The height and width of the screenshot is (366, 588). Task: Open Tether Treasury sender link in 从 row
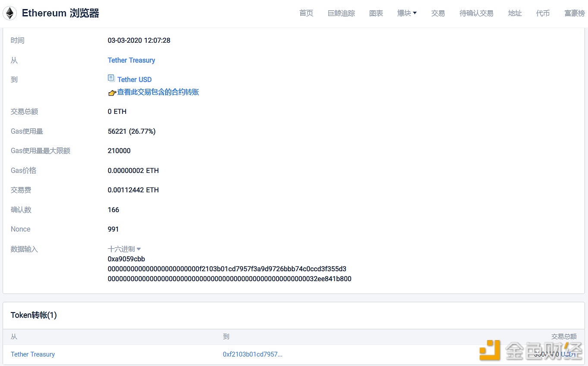click(131, 60)
